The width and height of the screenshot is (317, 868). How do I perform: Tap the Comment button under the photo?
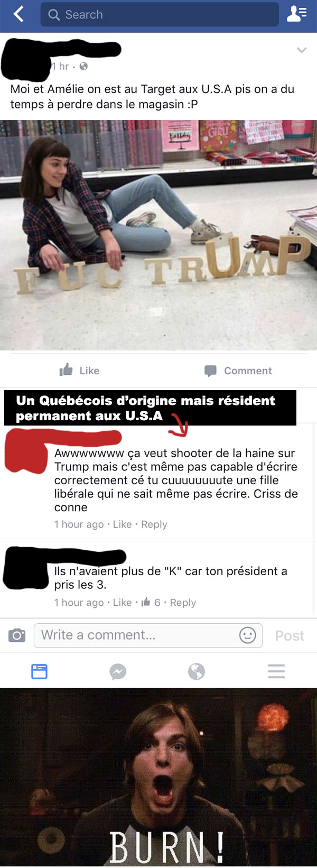tap(238, 371)
